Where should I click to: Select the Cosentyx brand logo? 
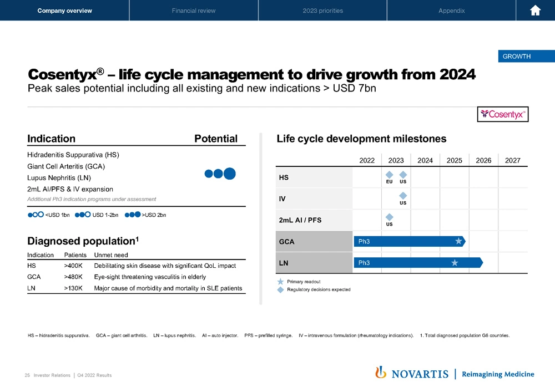(x=503, y=114)
